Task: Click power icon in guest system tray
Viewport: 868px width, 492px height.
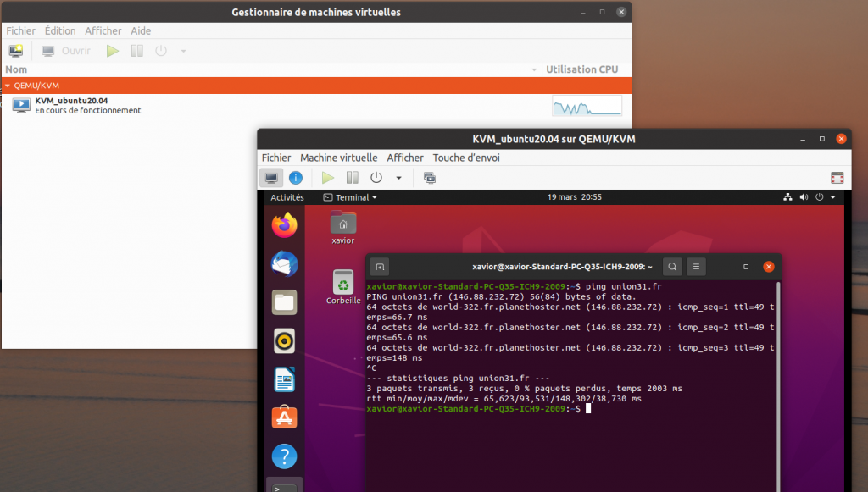Action: pos(820,197)
